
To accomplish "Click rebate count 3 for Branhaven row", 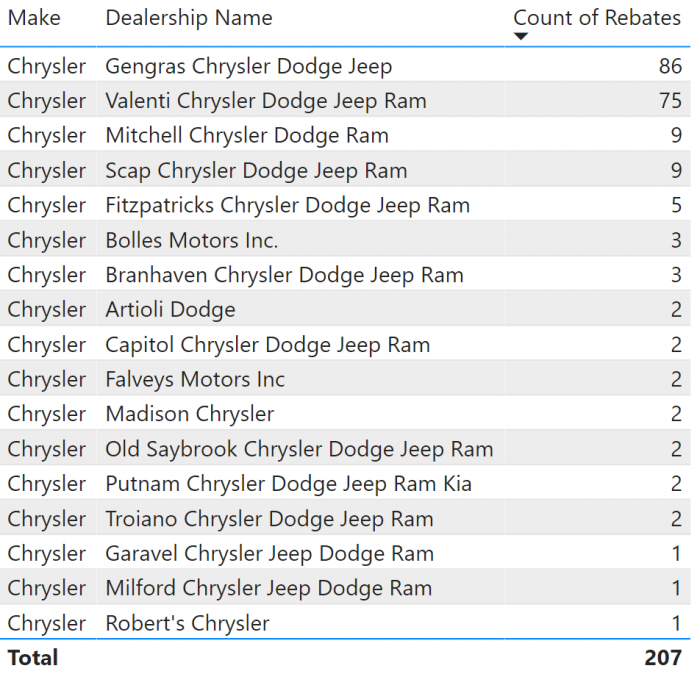I will 676,275.
